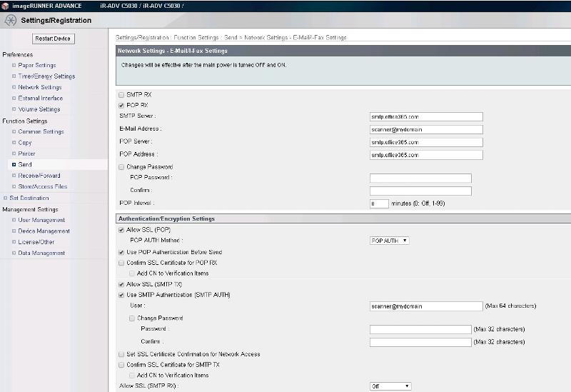This screenshot has width=571, height=392.
Task: Click the POP Address input field
Action: [426, 155]
